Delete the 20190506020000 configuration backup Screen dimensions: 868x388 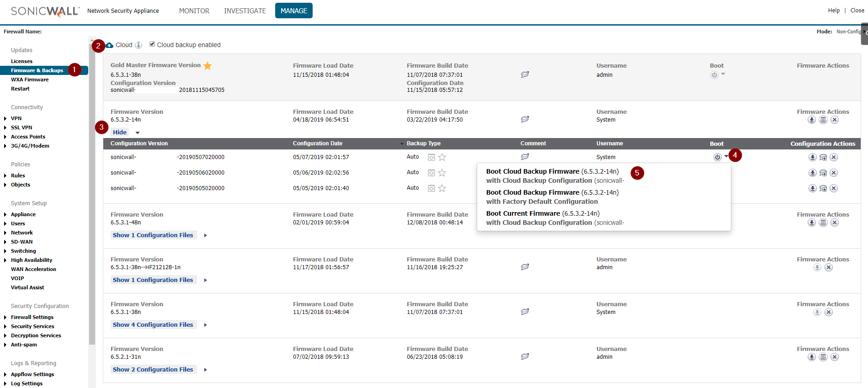coord(834,173)
